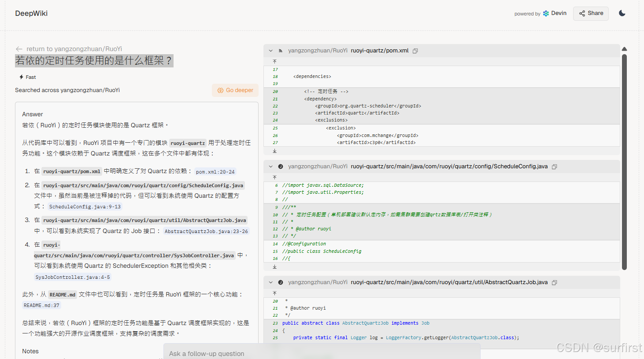Expand lines above in pom.xml snippet
644x359 pixels.
(x=274, y=61)
